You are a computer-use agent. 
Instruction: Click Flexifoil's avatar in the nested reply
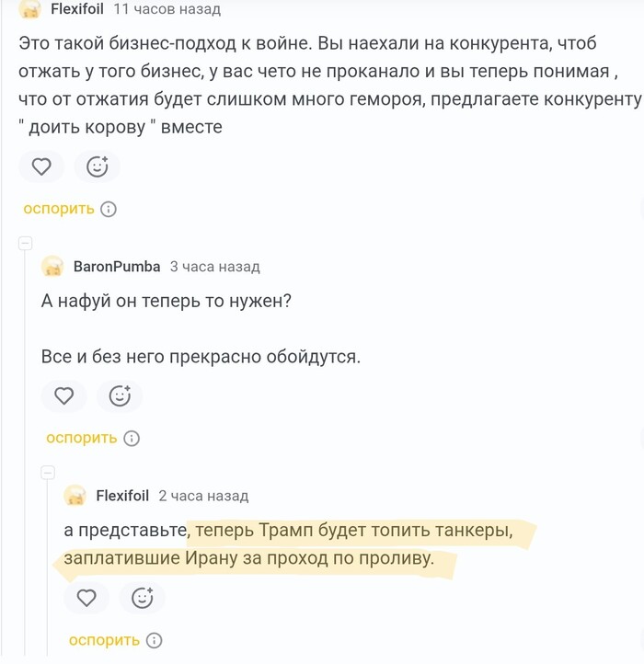click(x=76, y=496)
